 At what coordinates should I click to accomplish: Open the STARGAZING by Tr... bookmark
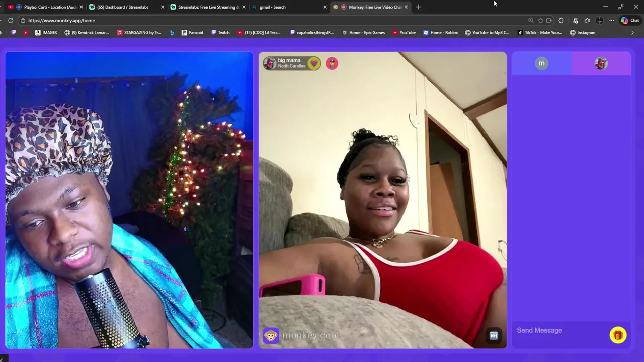tap(139, 33)
